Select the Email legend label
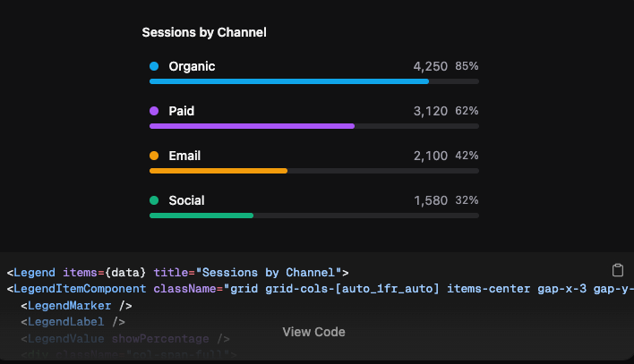Image resolution: width=634 pixels, height=364 pixels. coord(186,156)
